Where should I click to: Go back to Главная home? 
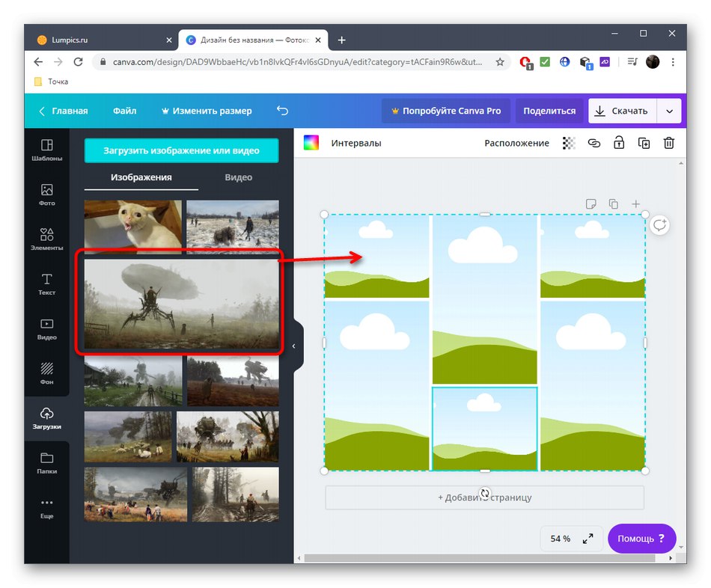click(64, 111)
